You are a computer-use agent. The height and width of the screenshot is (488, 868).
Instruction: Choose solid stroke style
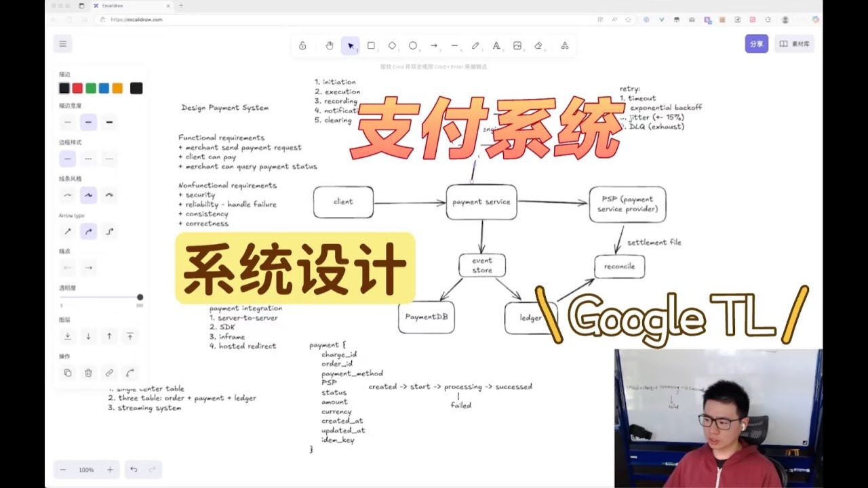coord(67,159)
